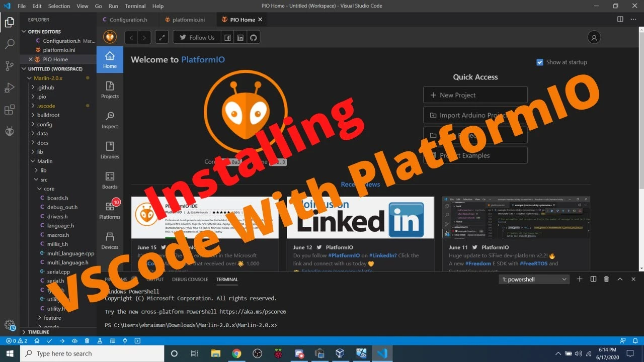Split the editor with the layout icon

click(620, 20)
